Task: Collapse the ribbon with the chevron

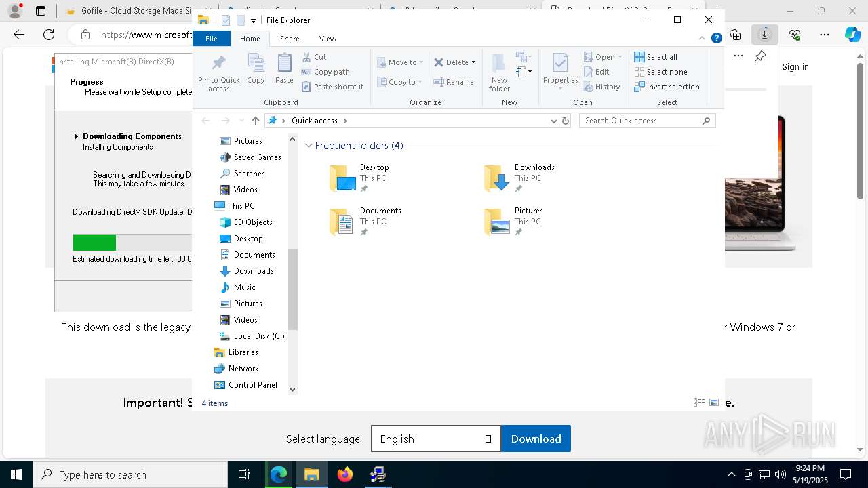Action: pyautogui.click(x=702, y=39)
